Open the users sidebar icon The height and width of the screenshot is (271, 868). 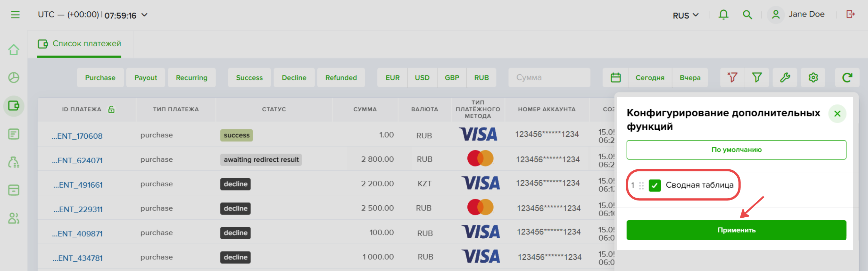pyautogui.click(x=14, y=218)
